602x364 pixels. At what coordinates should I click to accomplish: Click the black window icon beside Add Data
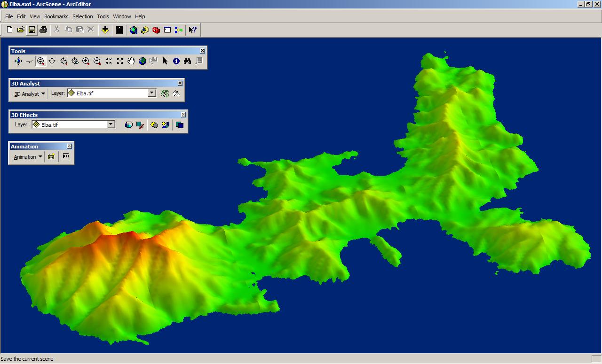119,30
